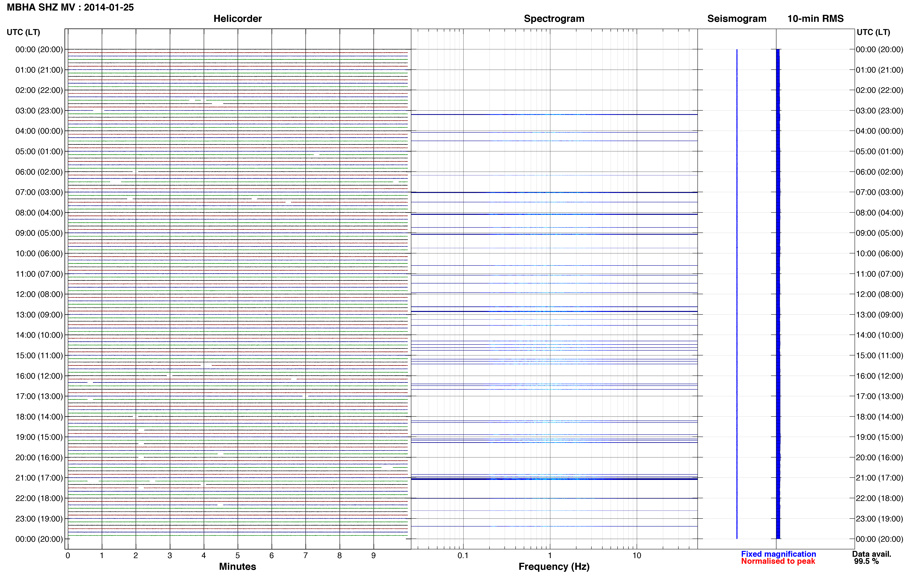924x578 pixels.
Task: Click right-axis time label '12:00 (08:00)'
Action: pos(879,294)
